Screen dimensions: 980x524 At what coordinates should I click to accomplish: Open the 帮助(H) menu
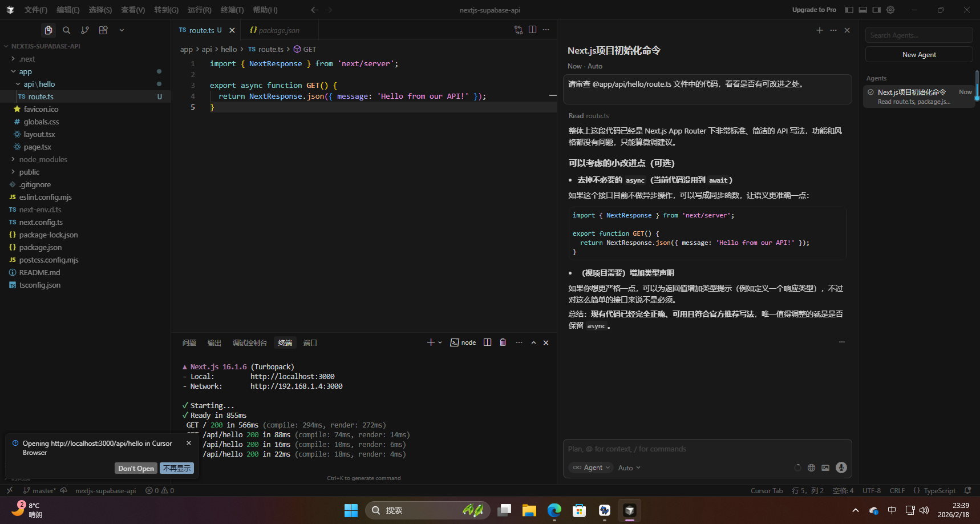[265, 10]
